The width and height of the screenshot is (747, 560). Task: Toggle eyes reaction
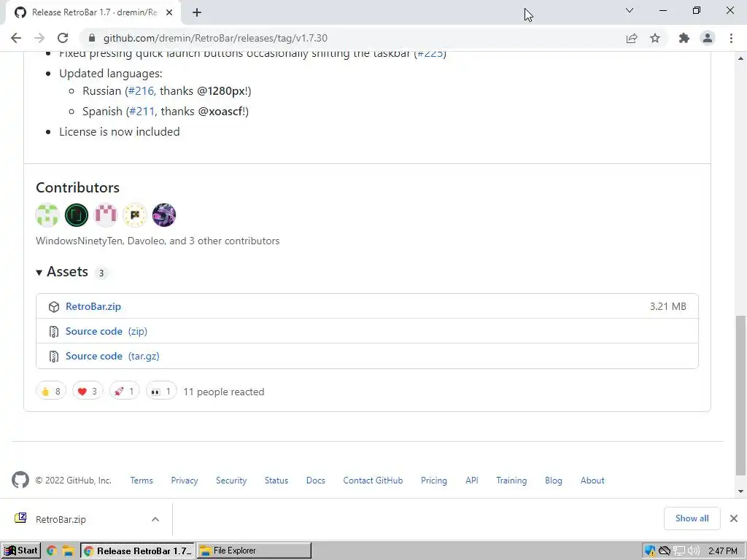[161, 392]
